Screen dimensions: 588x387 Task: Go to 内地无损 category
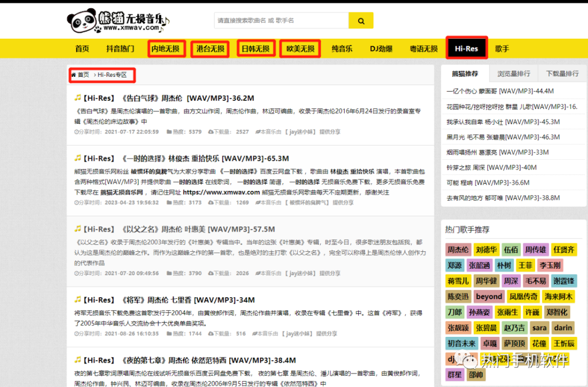[166, 49]
